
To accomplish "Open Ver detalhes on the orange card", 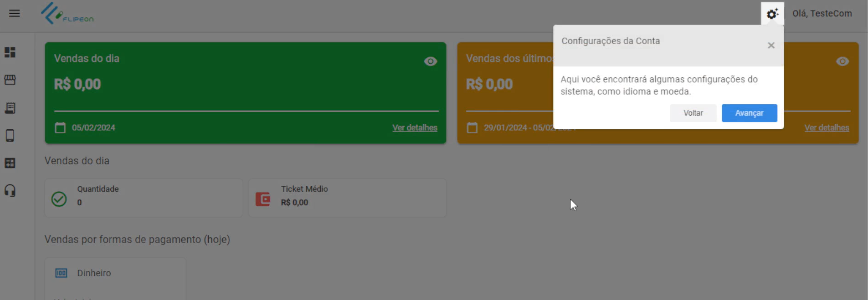I will (827, 127).
